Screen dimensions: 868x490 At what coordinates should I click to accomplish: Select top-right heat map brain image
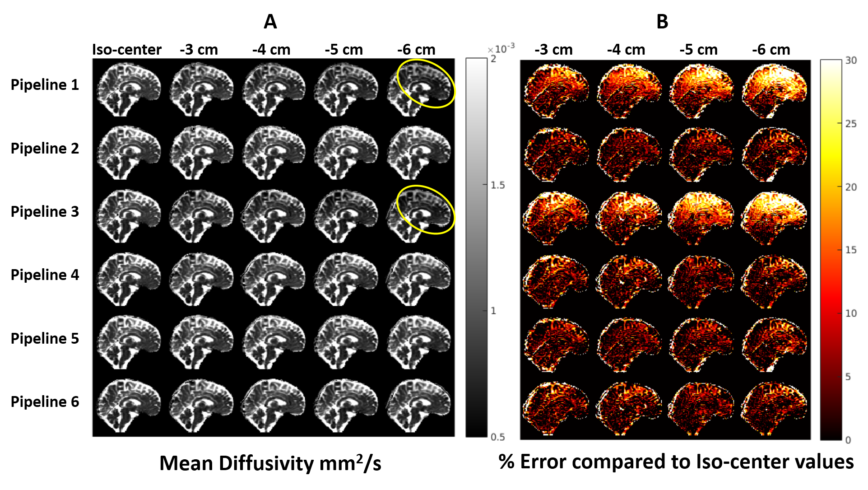tap(775, 90)
